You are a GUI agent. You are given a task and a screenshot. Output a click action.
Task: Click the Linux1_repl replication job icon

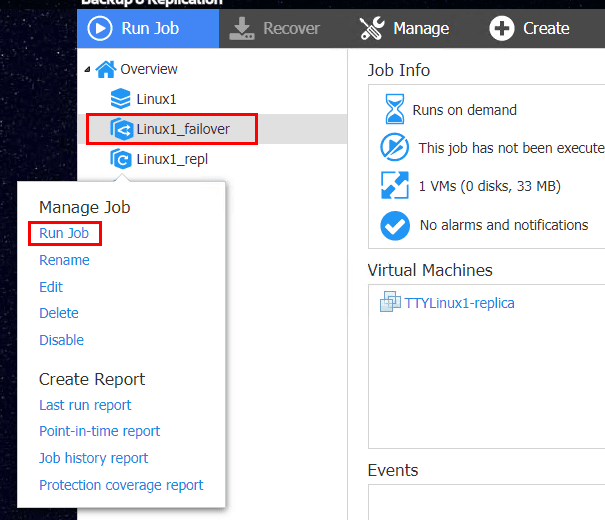[121, 159]
